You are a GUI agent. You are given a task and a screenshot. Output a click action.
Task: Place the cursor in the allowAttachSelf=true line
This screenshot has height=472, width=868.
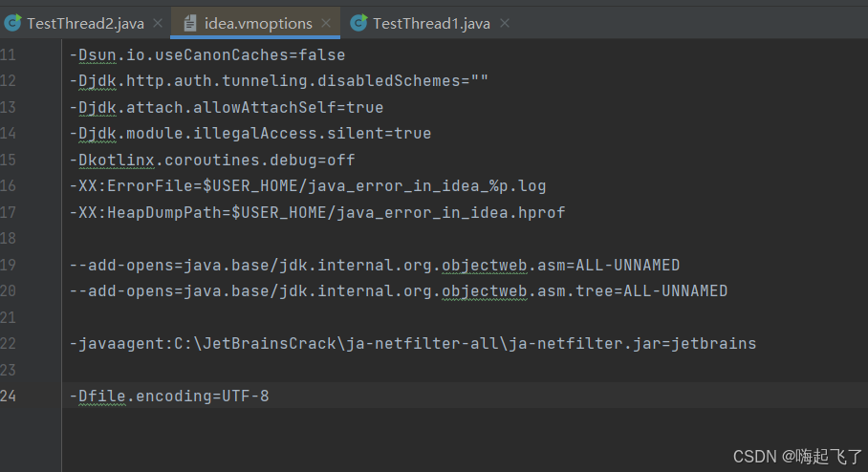coord(226,107)
